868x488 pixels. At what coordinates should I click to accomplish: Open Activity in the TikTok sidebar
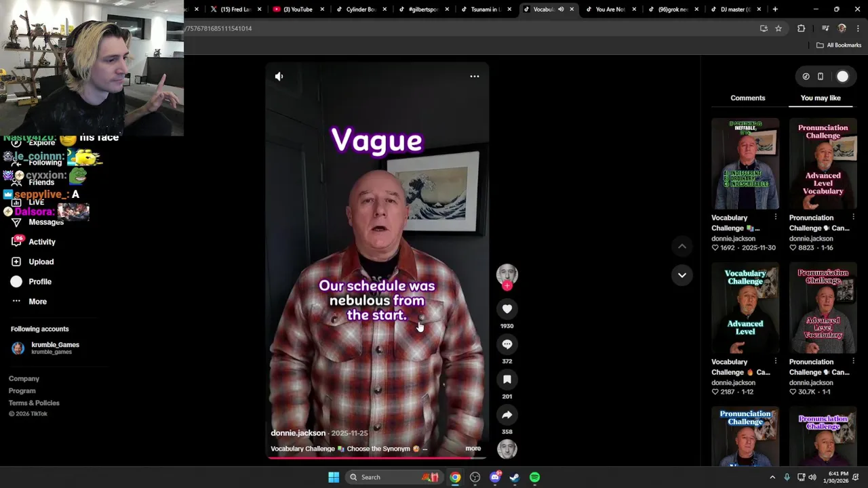coord(33,242)
